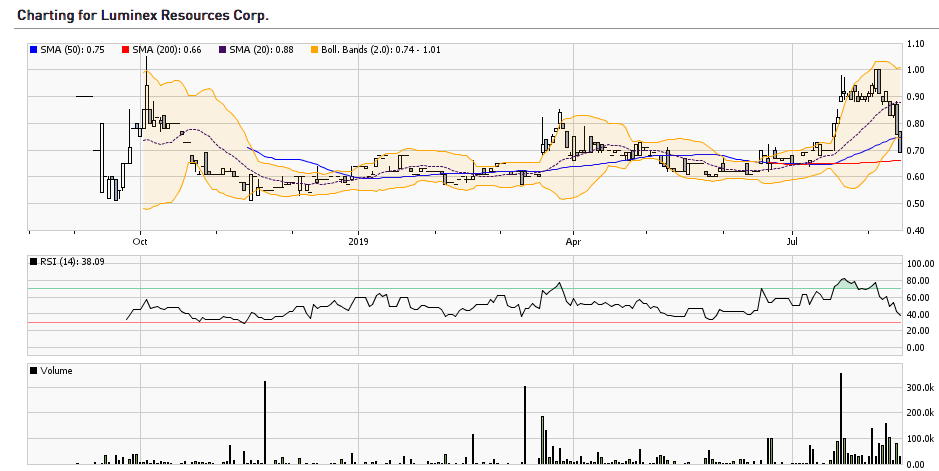Click the black RSI (14) legend square

[33, 261]
